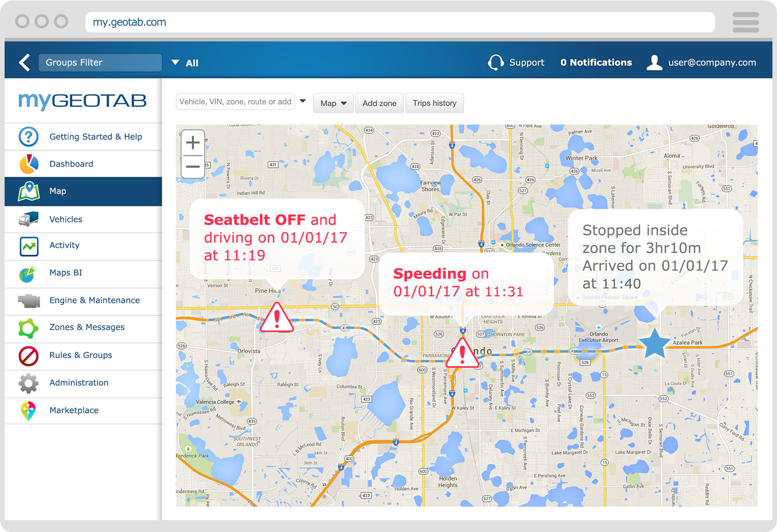Screen dimensions: 777x532
Task: Click the user profile silhouette icon
Action: [654, 63]
